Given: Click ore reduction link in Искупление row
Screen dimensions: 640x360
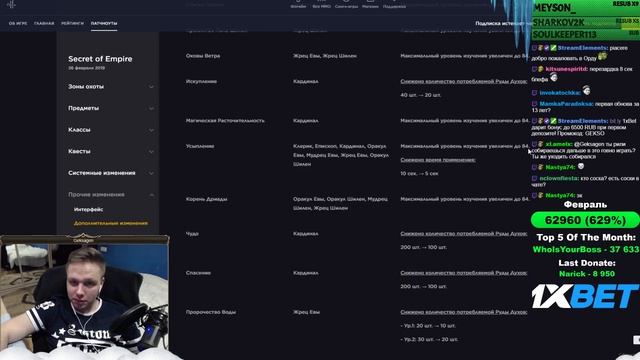Looking at the screenshot, I should [464, 81].
